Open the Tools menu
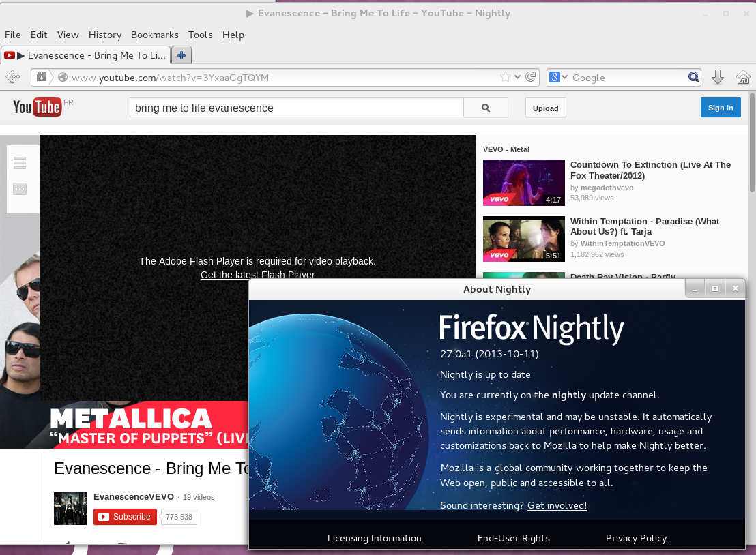The height and width of the screenshot is (555, 756). (x=200, y=35)
